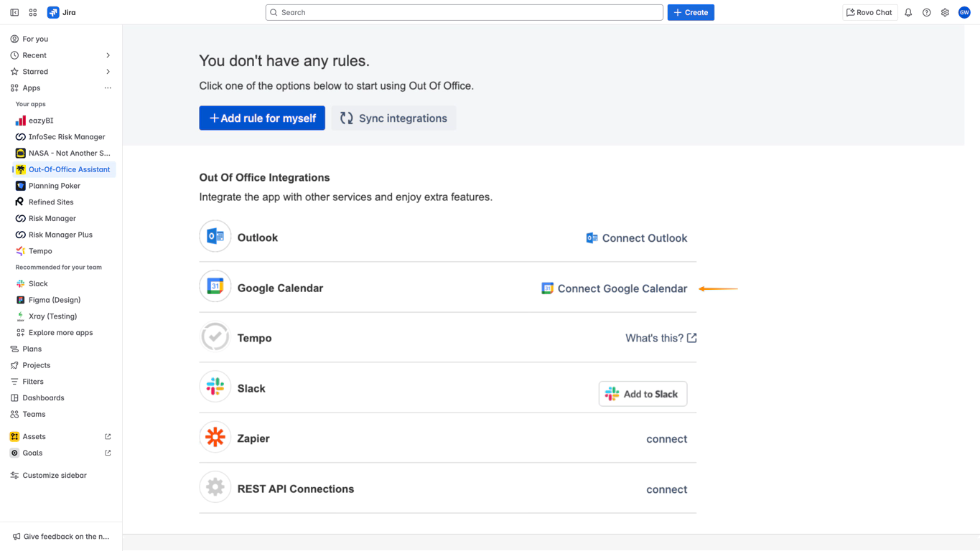Click the help question mark icon
The width and height of the screenshot is (980, 551).
click(927, 12)
